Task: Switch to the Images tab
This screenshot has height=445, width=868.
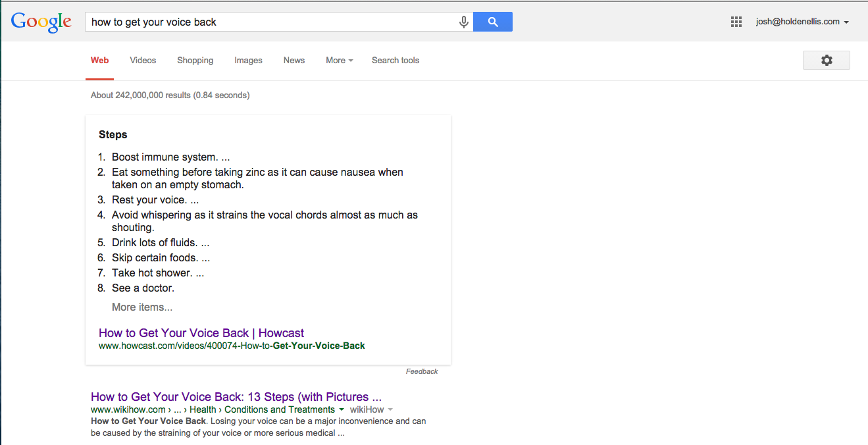Action: pos(248,60)
